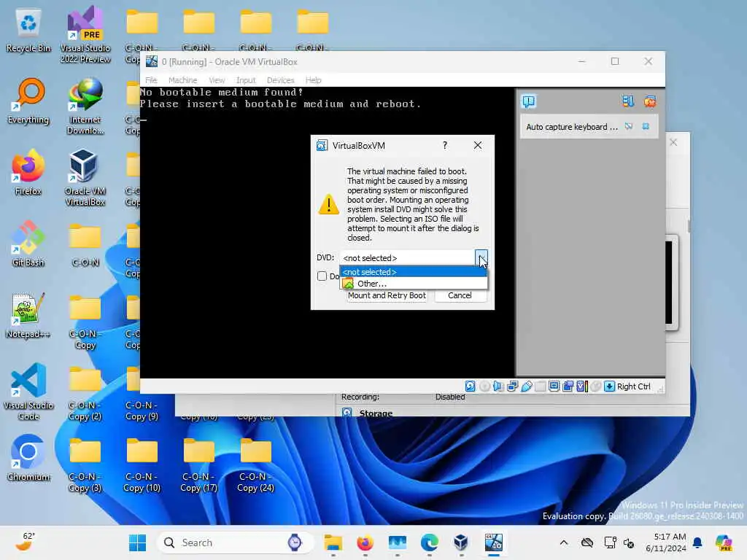Click the USB devices status bar icon
The image size is (747, 560).
tap(527, 386)
